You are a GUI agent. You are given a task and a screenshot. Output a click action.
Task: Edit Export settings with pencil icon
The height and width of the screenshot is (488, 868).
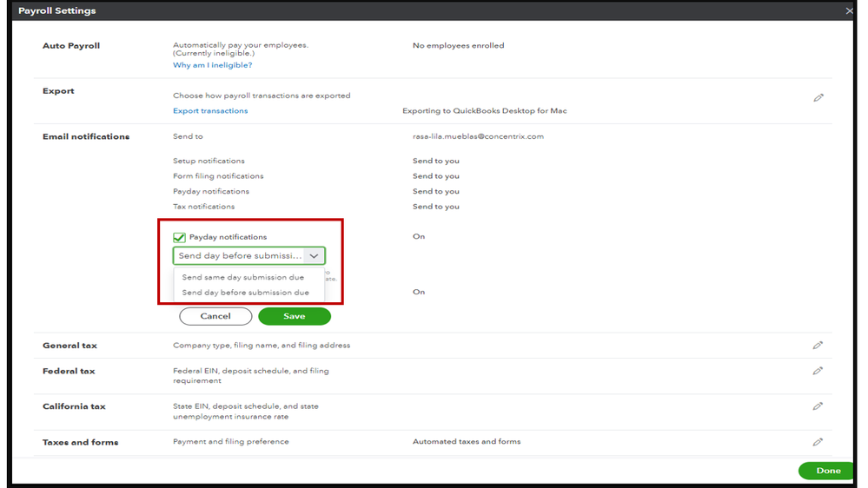click(818, 98)
